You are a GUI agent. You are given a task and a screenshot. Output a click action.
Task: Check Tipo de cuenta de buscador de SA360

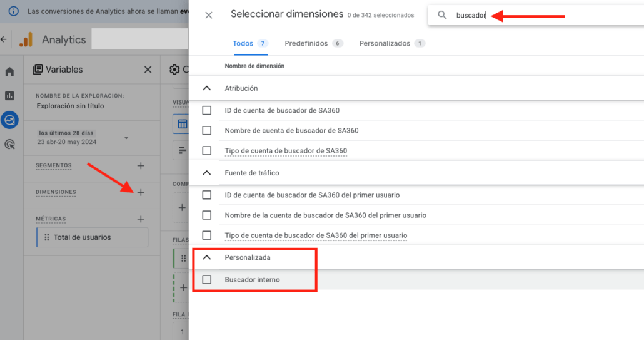[x=206, y=150]
